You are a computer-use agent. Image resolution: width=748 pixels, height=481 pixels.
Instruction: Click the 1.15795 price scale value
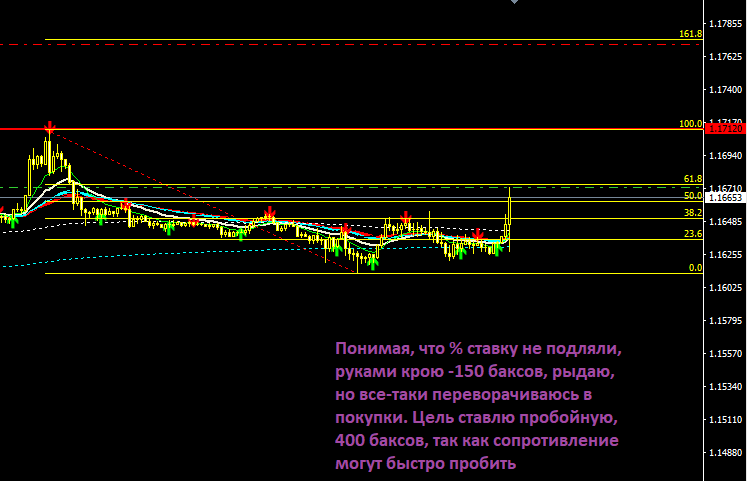pyautogui.click(x=726, y=321)
